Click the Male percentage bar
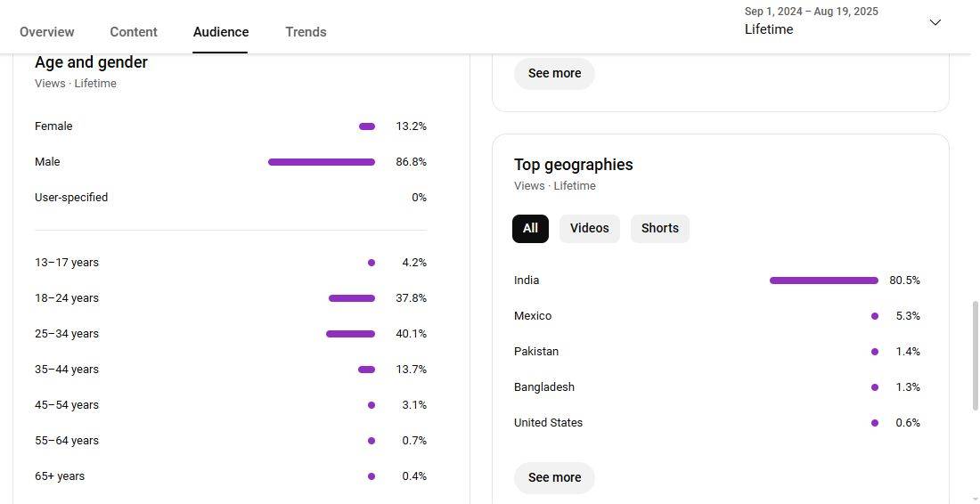Screen dimensions: 980x504 pos(321,162)
